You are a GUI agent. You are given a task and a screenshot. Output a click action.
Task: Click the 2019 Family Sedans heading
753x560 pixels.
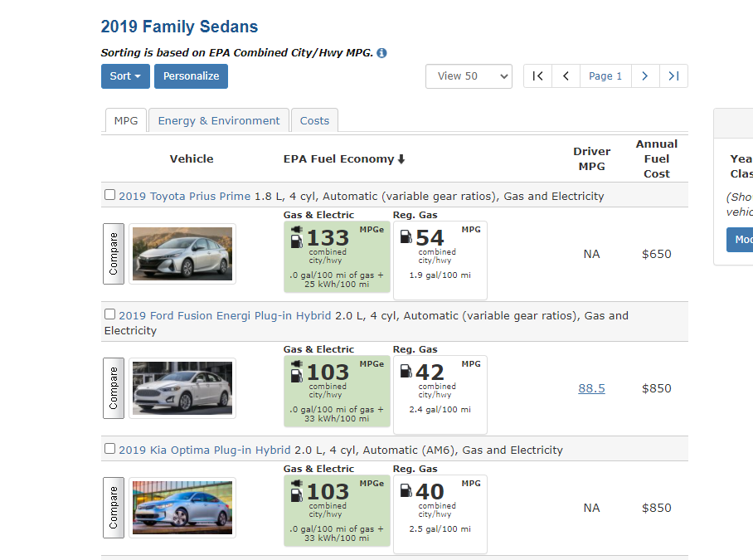(179, 27)
